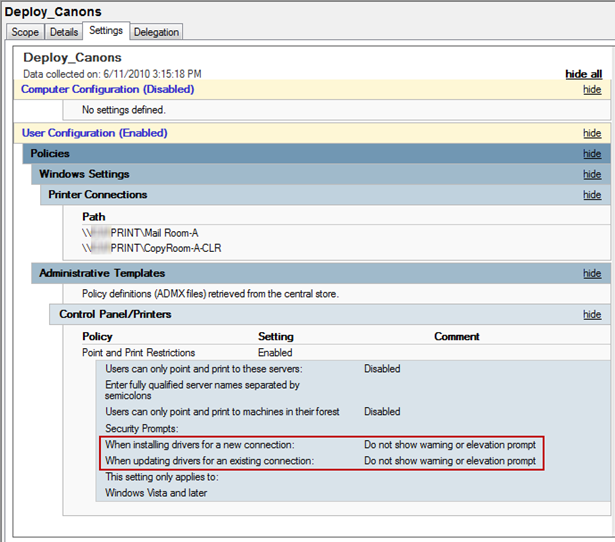Click hide link for Printer Connections
This screenshot has height=542, width=615.
pyautogui.click(x=592, y=195)
